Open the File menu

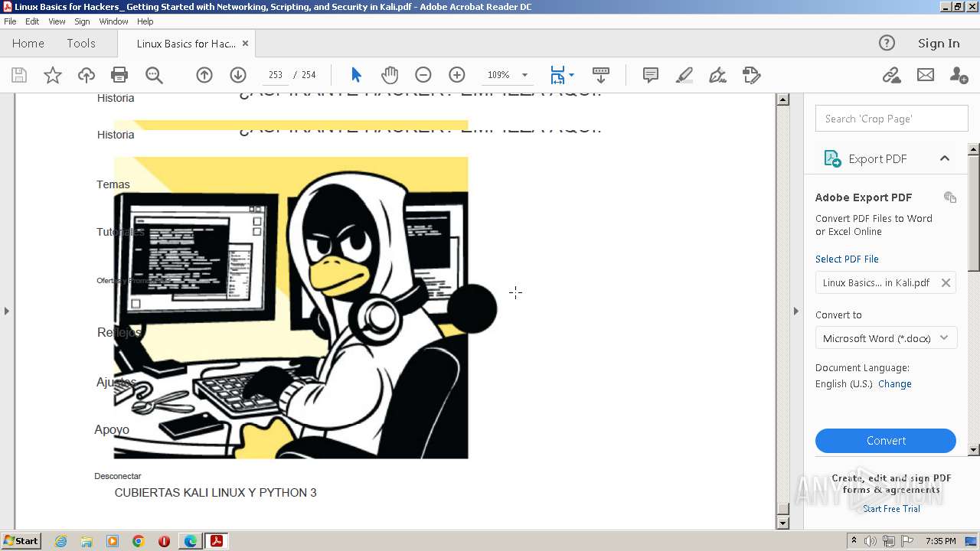pyautogui.click(x=10, y=21)
